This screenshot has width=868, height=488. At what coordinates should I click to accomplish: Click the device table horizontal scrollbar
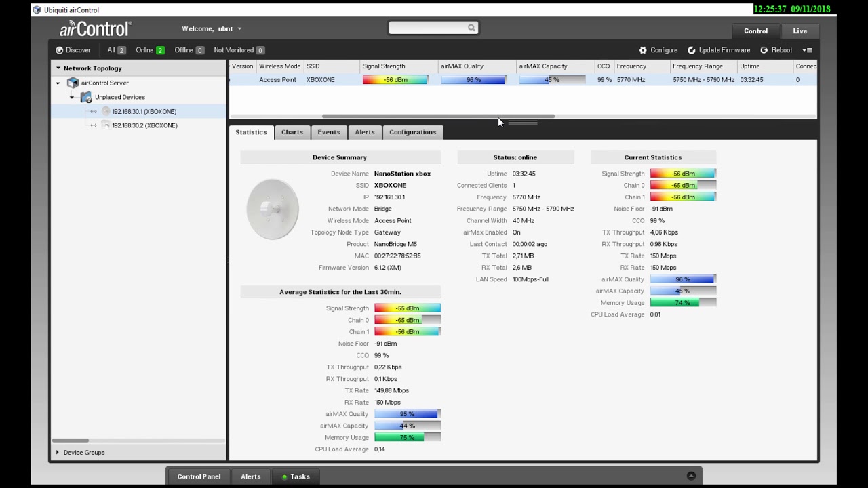(x=438, y=117)
